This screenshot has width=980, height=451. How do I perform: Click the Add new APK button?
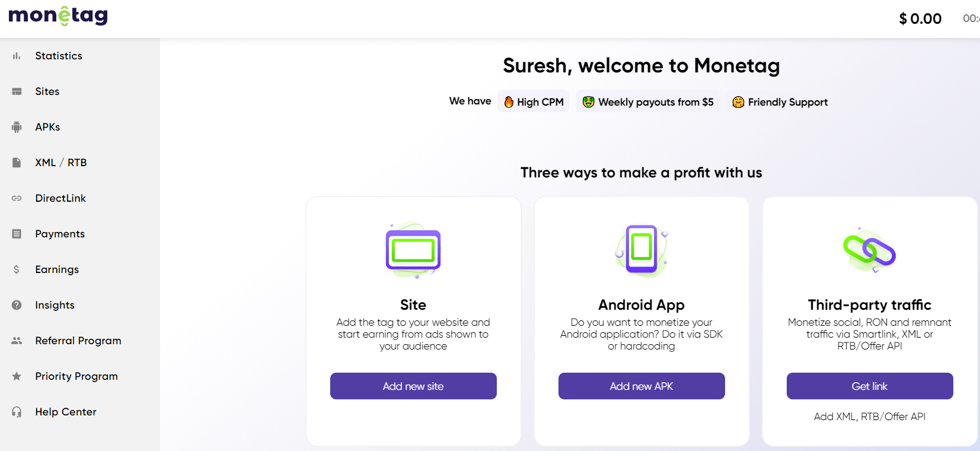(641, 386)
